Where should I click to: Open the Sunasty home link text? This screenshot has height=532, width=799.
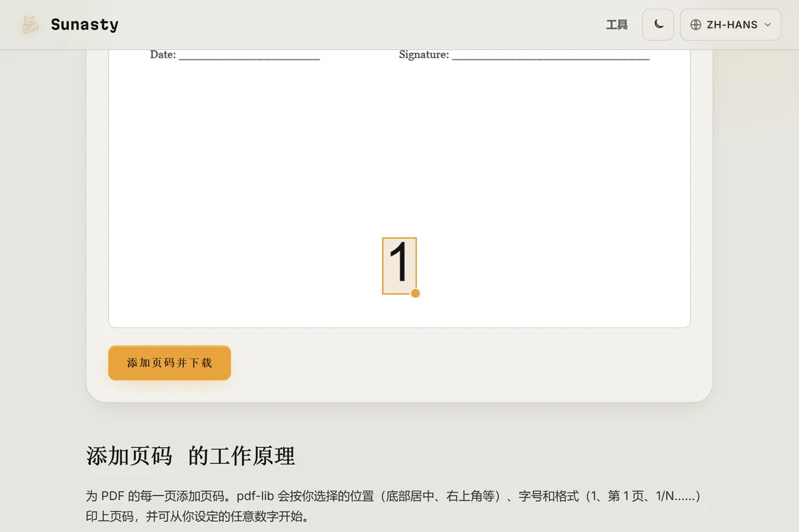click(x=84, y=25)
